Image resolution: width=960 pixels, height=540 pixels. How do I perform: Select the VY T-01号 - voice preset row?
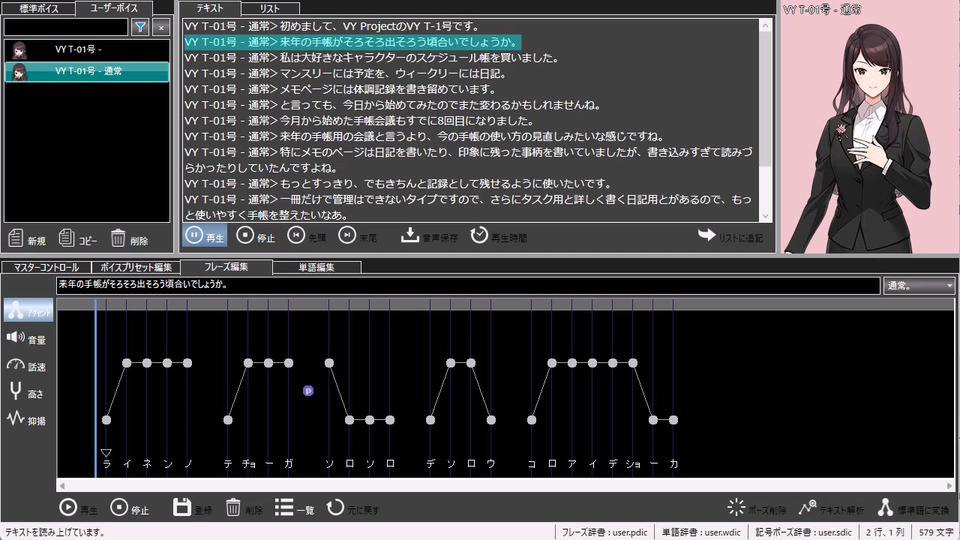[x=87, y=50]
